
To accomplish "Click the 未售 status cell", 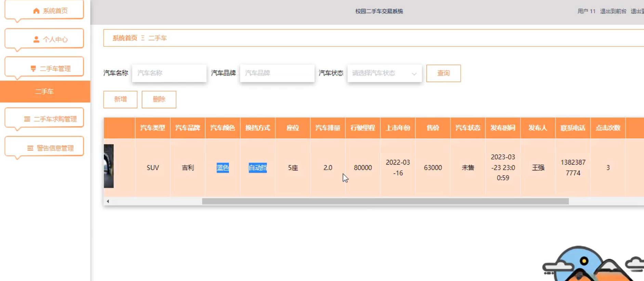I will click(468, 168).
